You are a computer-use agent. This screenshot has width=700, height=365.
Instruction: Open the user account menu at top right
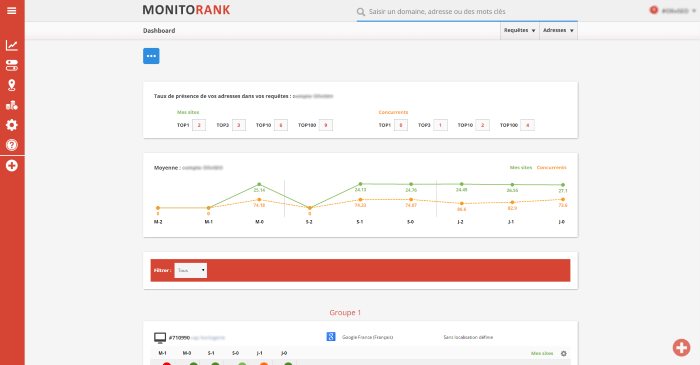678,11
